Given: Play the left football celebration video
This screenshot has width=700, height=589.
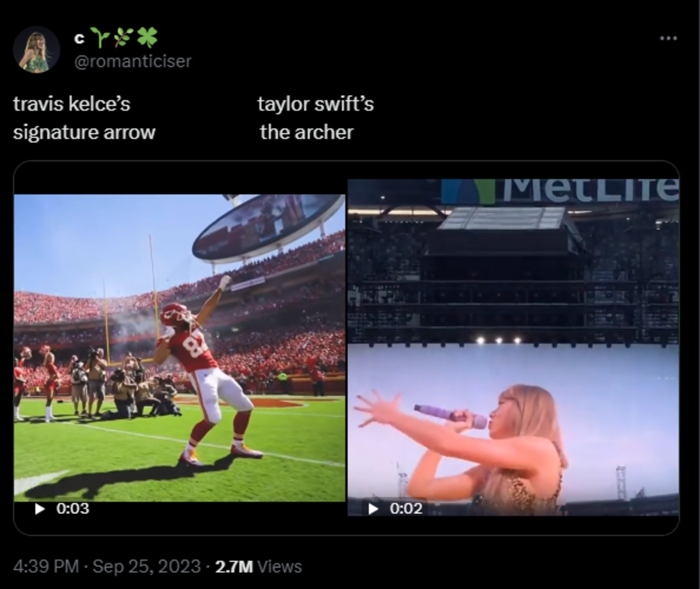Looking at the screenshot, I should coord(40,509).
